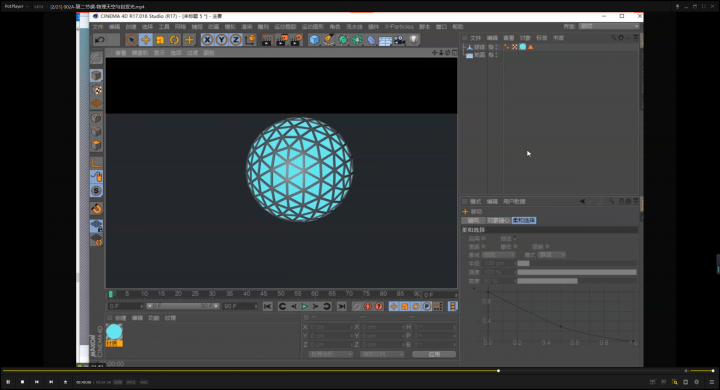This screenshot has height=390, width=720.
Task: Switch to the 柔和选择 tab
Action: [x=524, y=220]
